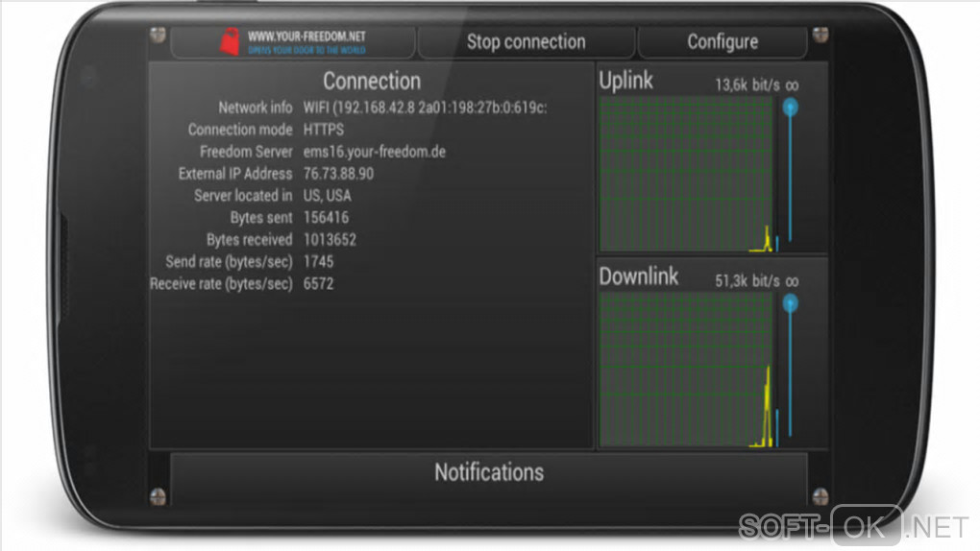Tap the Uplink infinity limit symbol
Screen dimensions: 980x551
(x=792, y=85)
